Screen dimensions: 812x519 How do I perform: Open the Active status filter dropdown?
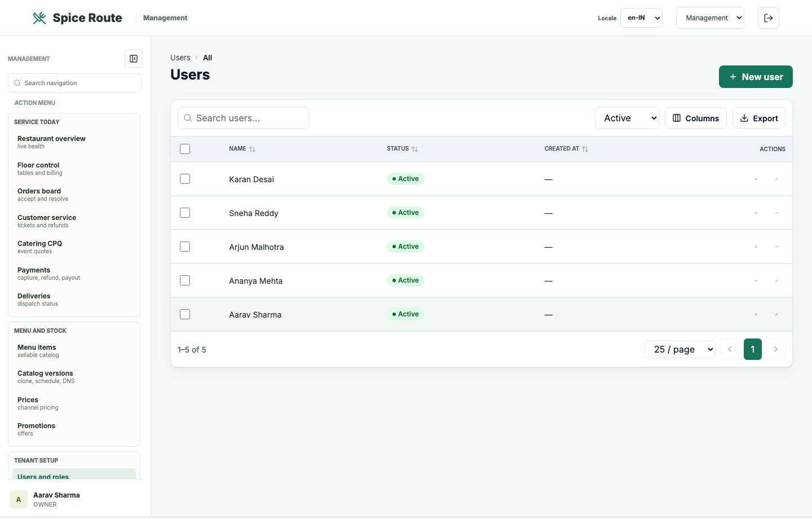tap(627, 118)
